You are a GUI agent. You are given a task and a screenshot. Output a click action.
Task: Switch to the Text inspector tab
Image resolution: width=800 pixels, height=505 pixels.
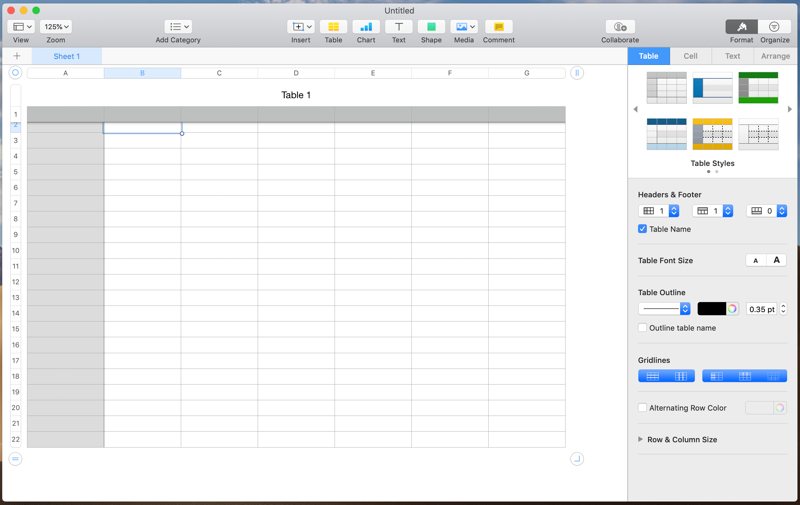click(732, 56)
